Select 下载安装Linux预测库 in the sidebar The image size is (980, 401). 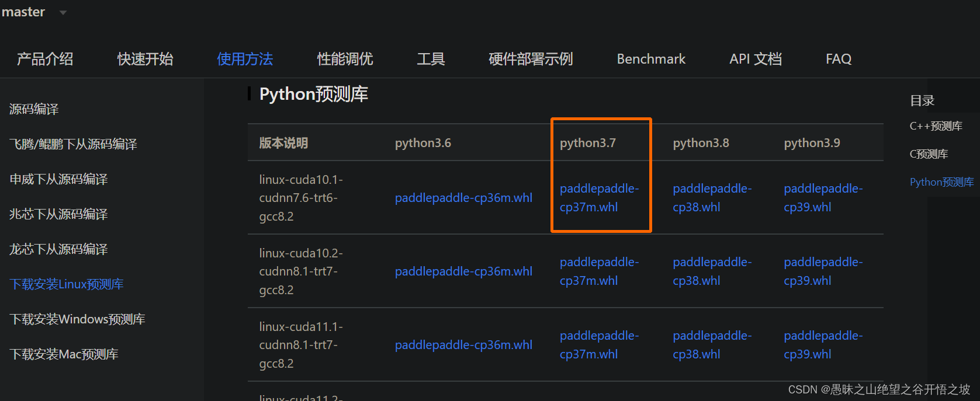click(67, 284)
